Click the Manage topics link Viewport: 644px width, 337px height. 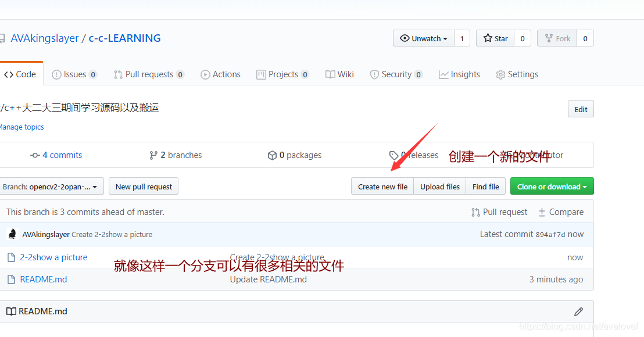click(x=22, y=127)
